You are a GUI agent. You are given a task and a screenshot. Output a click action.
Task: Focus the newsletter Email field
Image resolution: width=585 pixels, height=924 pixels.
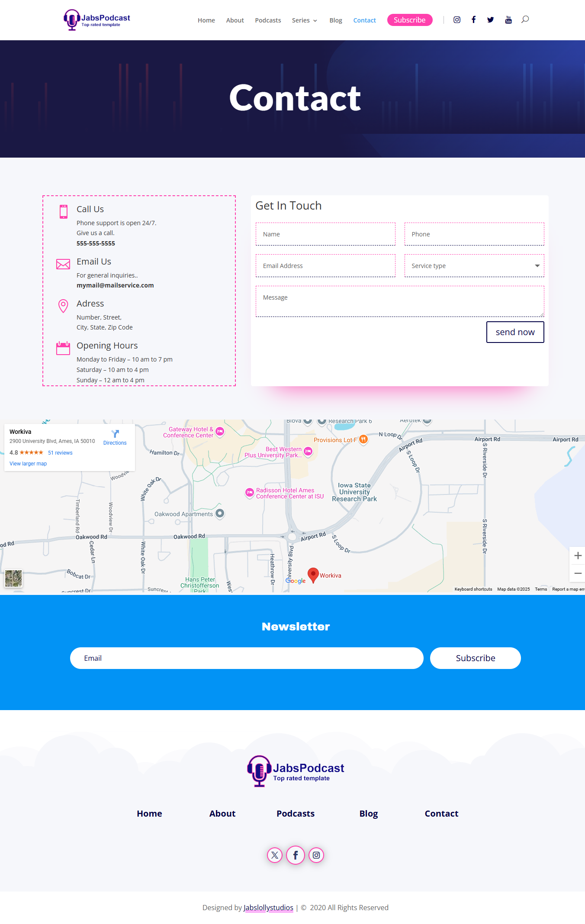coord(247,658)
